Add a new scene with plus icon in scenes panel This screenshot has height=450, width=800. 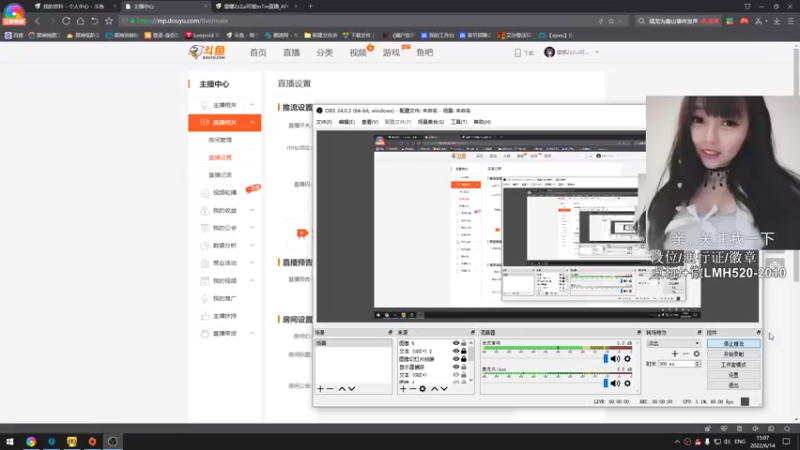coord(320,389)
